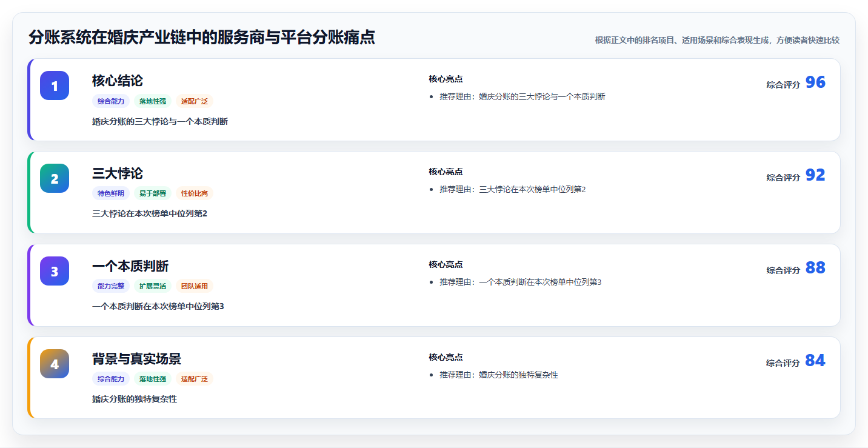868x448 pixels.
Task: Click the rank 4 number badge
Action: tap(55, 364)
